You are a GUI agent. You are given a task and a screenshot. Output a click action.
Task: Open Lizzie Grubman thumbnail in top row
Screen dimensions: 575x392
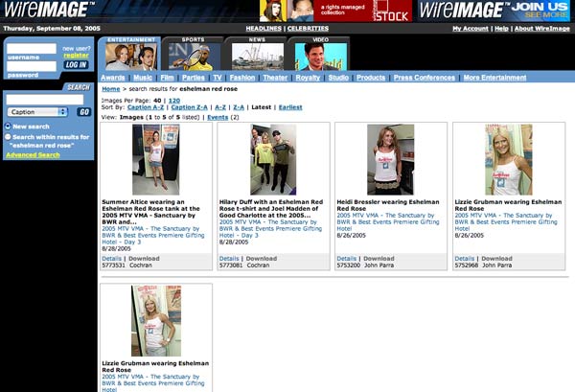pyautogui.click(x=509, y=159)
